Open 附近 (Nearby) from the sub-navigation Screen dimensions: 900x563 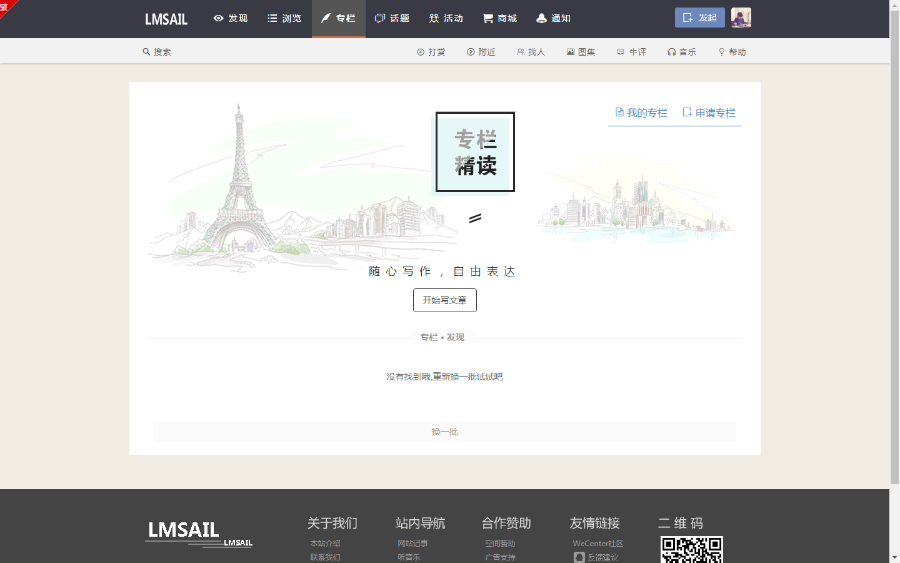coord(481,52)
